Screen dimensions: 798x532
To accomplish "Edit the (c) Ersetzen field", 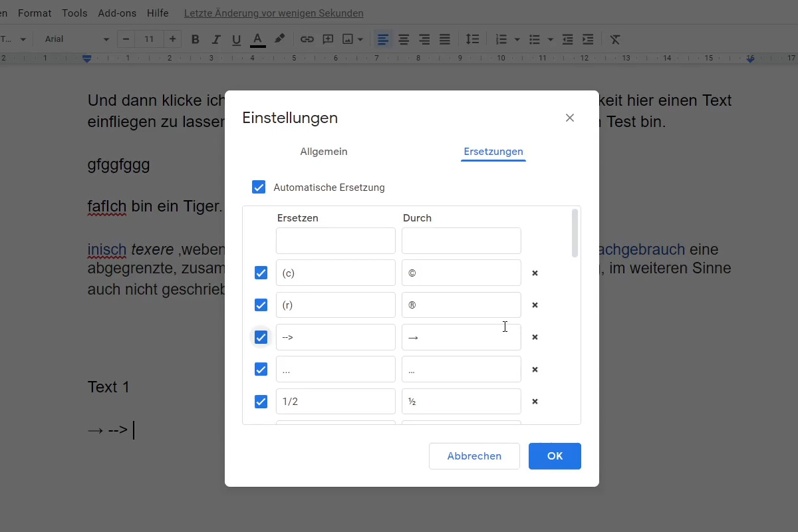I will (x=336, y=273).
